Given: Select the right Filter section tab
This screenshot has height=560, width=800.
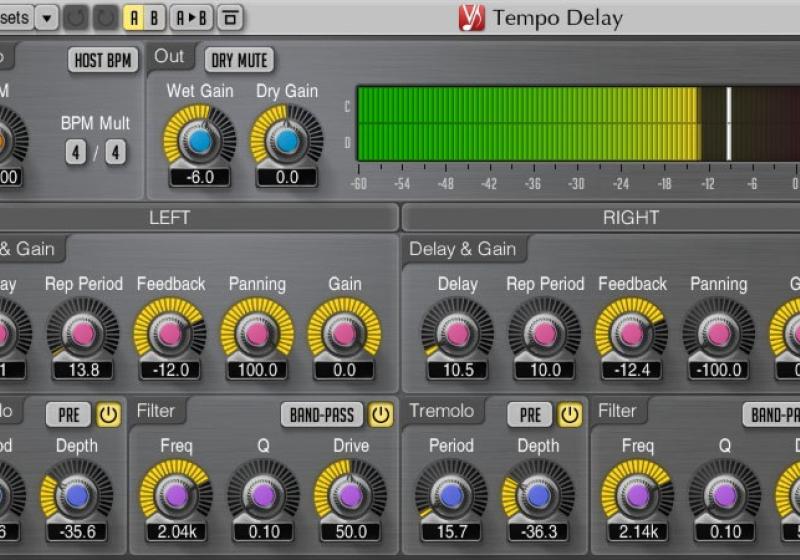Looking at the screenshot, I should (x=617, y=411).
